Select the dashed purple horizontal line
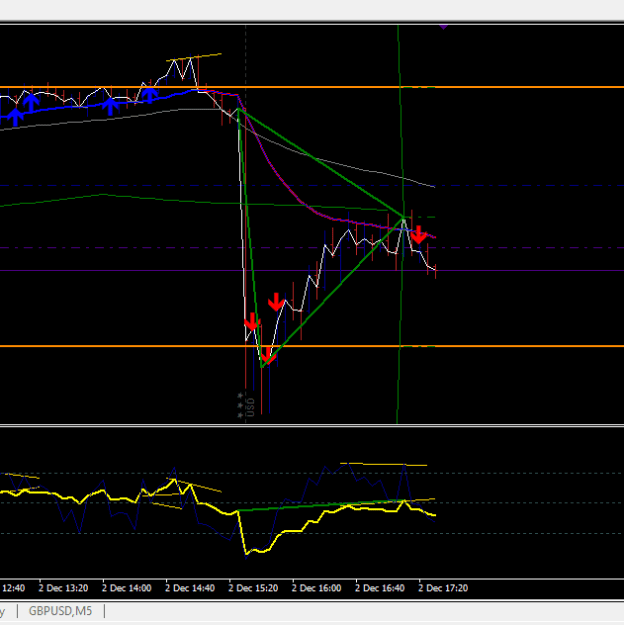Viewport: 624px width, 625px height. (x=312, y=248)
